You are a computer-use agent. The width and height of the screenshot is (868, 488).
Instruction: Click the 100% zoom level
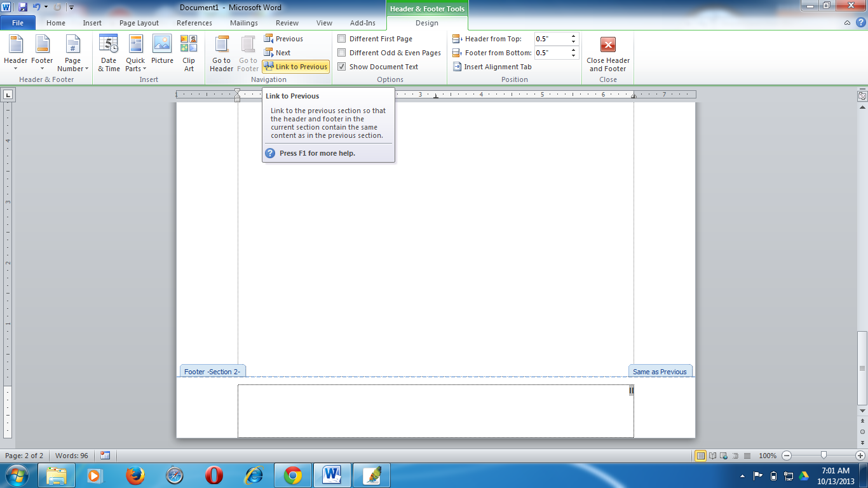[768, 456]
